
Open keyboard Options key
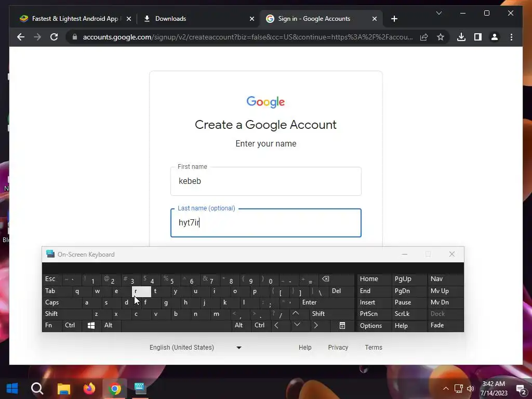coord(374,325)
